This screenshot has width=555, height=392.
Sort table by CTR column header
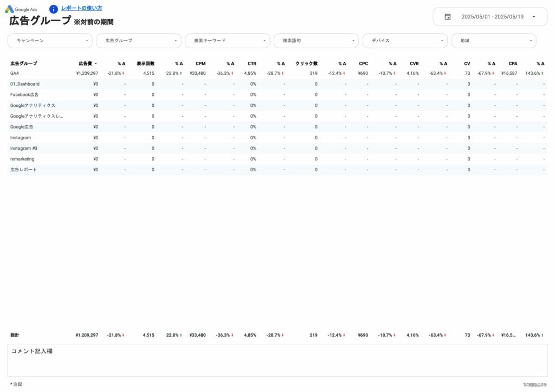pyautogui.click(x=251, y=63)
